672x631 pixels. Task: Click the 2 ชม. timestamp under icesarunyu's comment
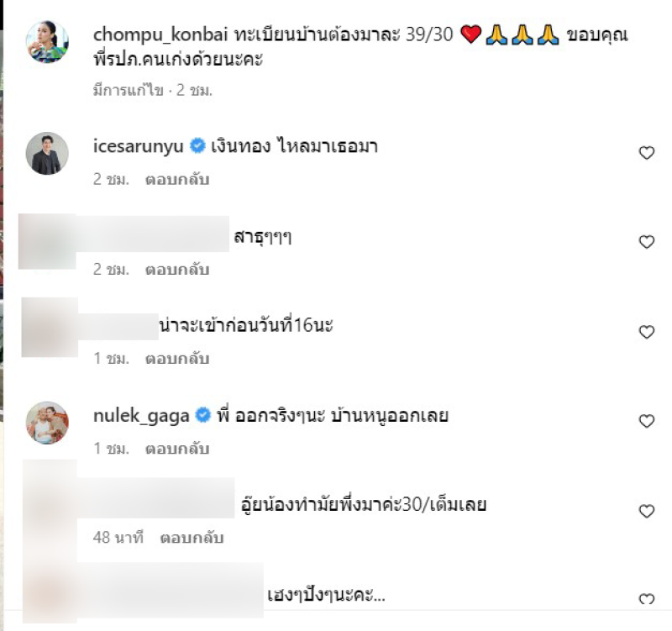click(x=111, y=179)
